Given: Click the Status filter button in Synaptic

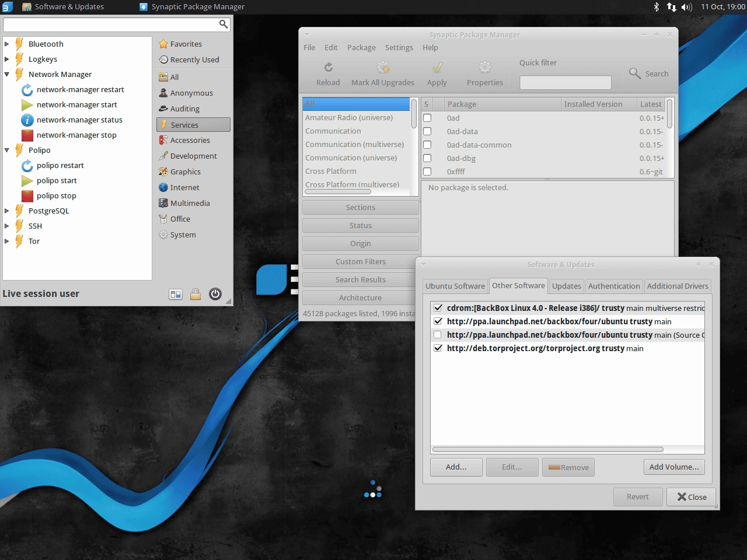Looking at the screenshot, I should [x=361, y=225].
